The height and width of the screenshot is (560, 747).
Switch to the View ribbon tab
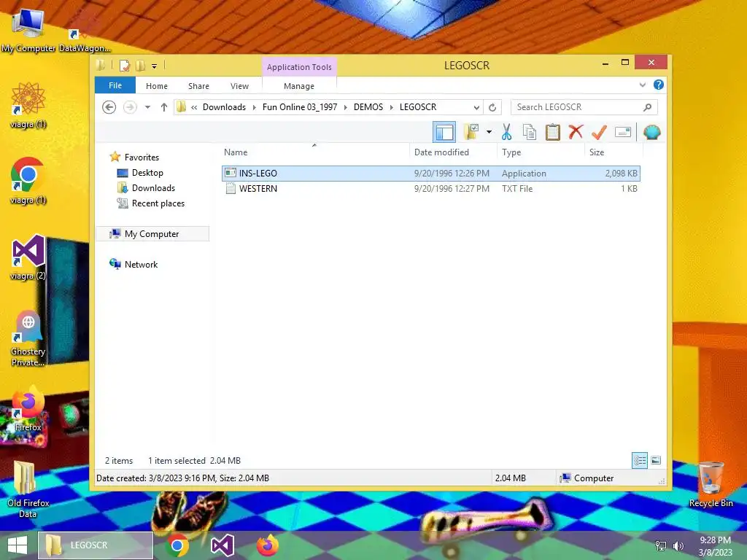pyautogui.click(x=239, y=86)
